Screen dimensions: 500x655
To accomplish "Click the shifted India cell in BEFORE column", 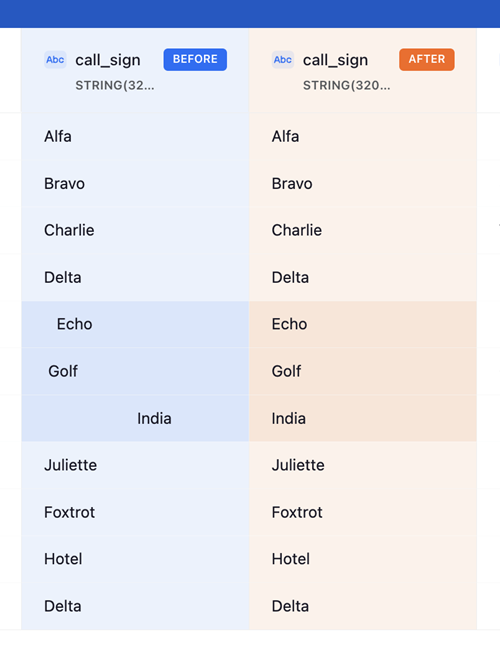I will [x=135, y=419].
